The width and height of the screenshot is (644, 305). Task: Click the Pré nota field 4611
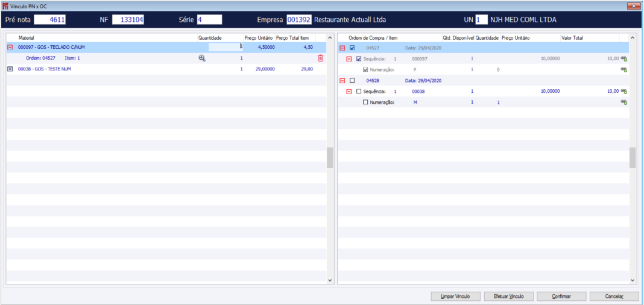point(49,20)
